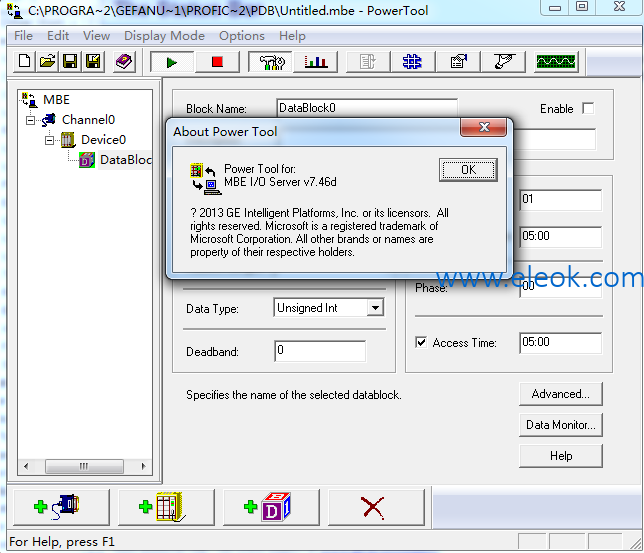
Task: Click the reset counters toolbar icon
Action: click(504, 62)
